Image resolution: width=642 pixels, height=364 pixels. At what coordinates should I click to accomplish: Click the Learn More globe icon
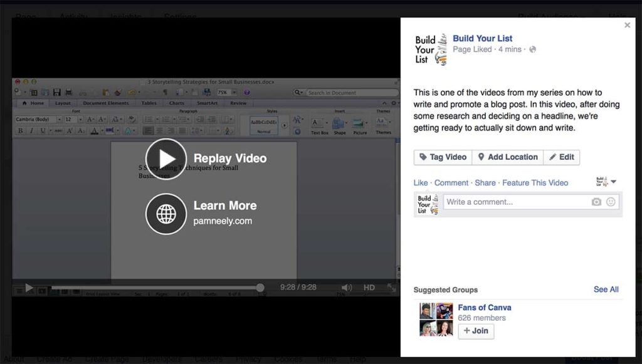166,214
